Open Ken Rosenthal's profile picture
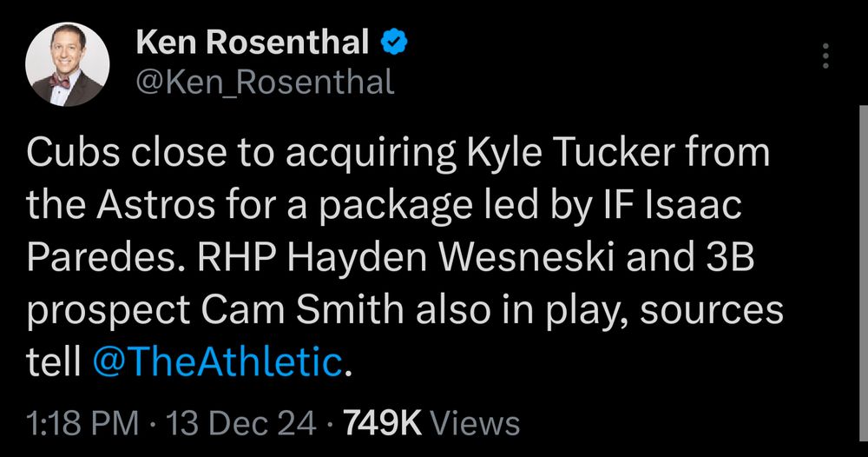The height and width of the screenshot is (457, 868). tap(68, 64)
